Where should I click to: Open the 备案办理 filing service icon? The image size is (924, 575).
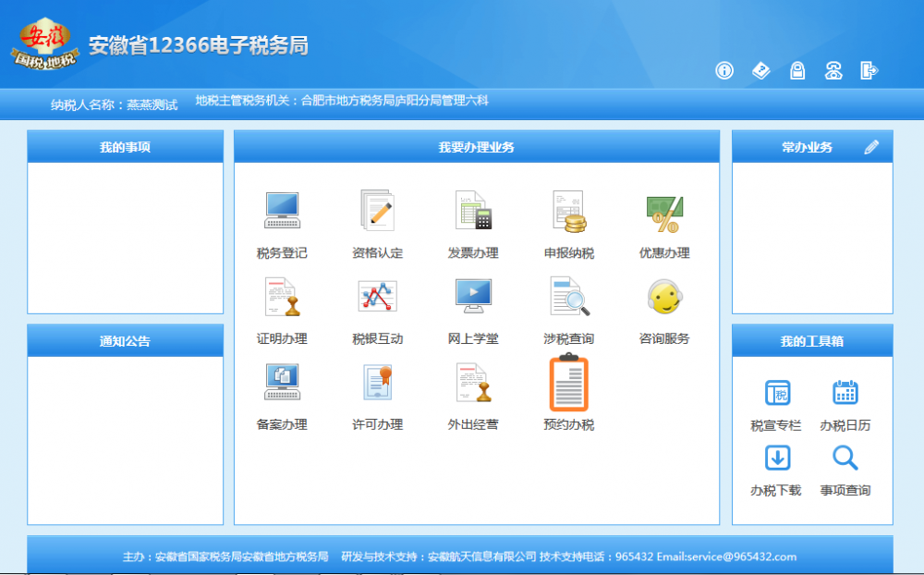click(280, 390)
